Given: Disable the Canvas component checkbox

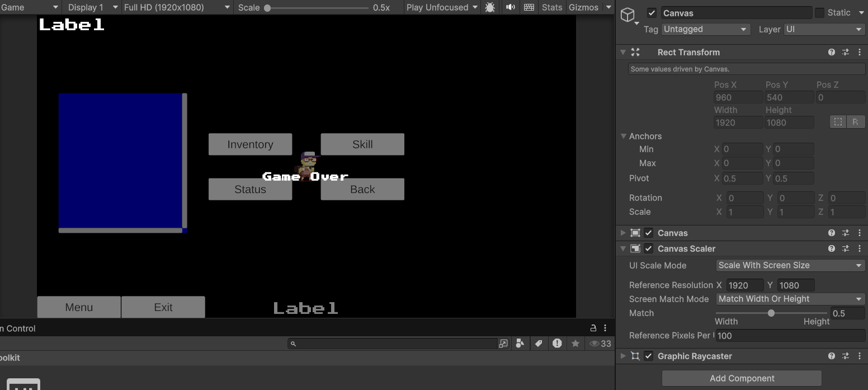Looking at the screenshot, I should point(649,233).
